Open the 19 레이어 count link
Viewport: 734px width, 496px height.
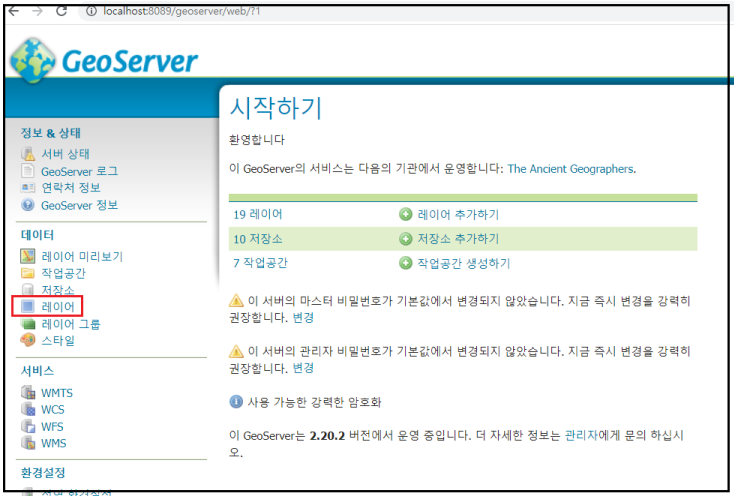click(258, 214)
